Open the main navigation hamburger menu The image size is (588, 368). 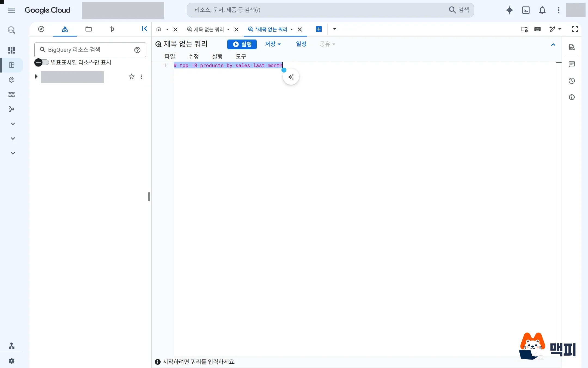coord(11,10)
